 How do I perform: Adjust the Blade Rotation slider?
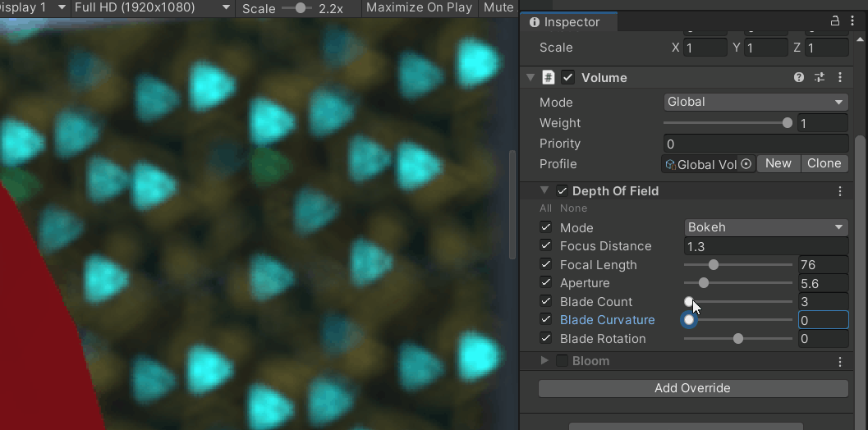[x=738, y=338]
